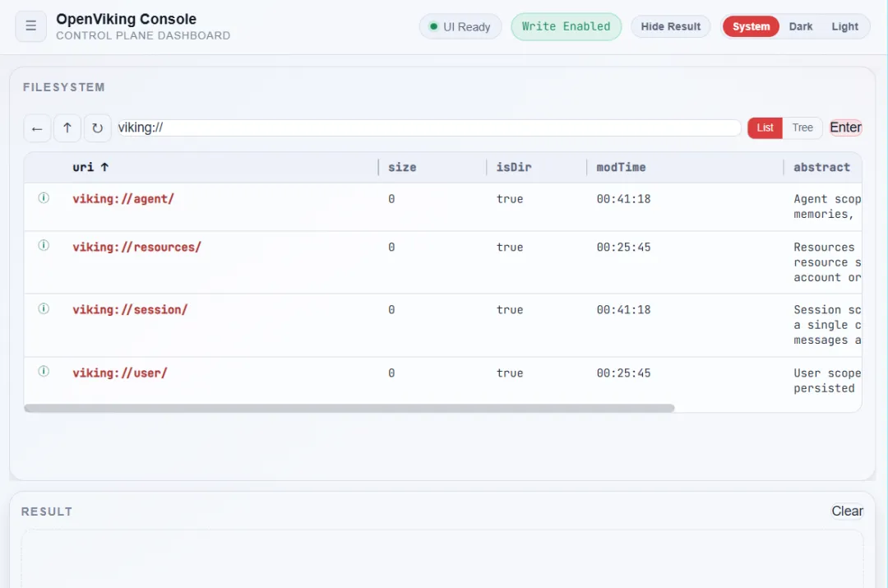Click the OpenViking Console title
This screenshot has height=588, width=888.
pyautogui.click(x=127, y=19)
